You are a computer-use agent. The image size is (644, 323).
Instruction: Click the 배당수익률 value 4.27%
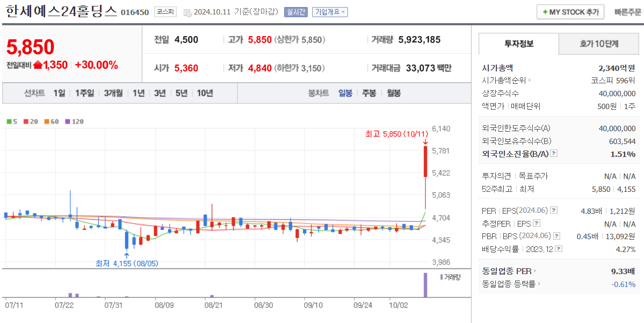point(625,249)
